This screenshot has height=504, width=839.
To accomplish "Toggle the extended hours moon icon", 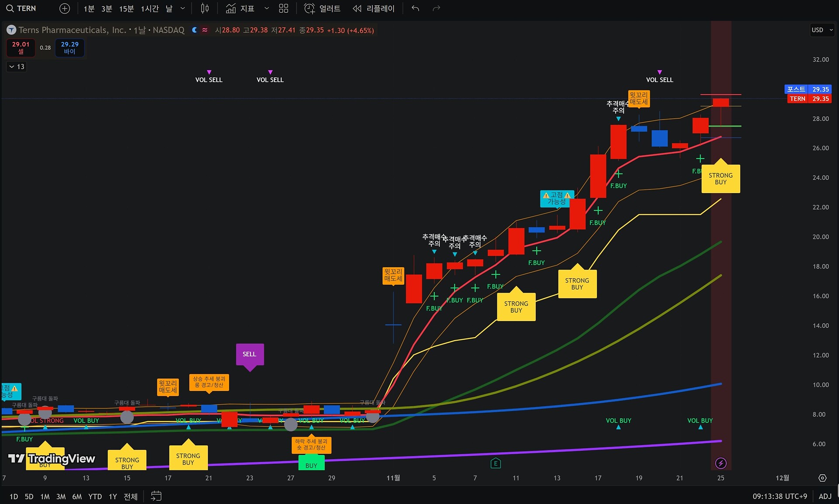I will coord(194,30).
